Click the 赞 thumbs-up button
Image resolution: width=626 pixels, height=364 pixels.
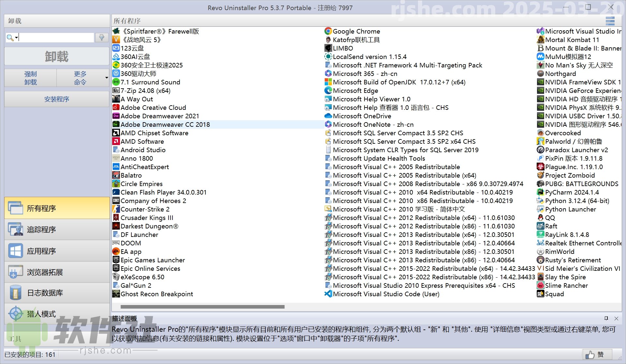point(597,355)
